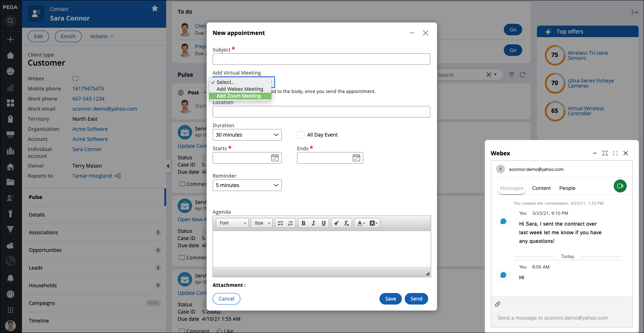Open the Ends date calendar picker
This screenshot has width=644, height=333.
pyautogui.click(x=356, y=158)
